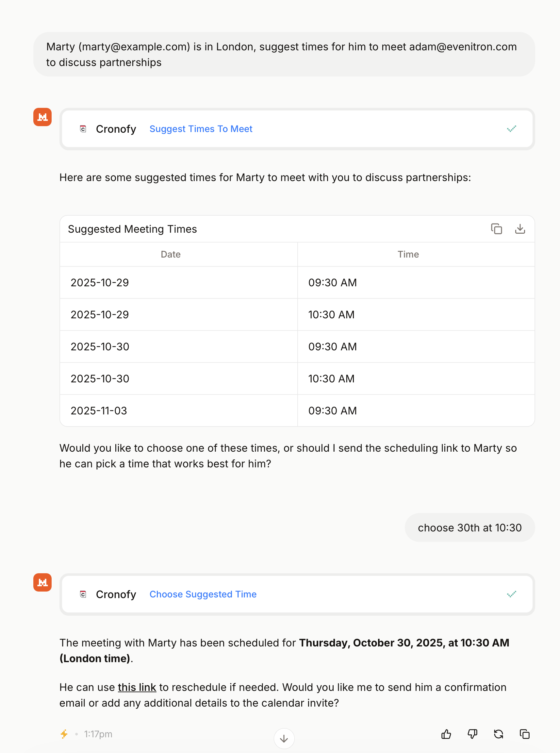This screenshot has width=560, height=753.
Task: Click the first assistant avatar icon
Action: 42,117
